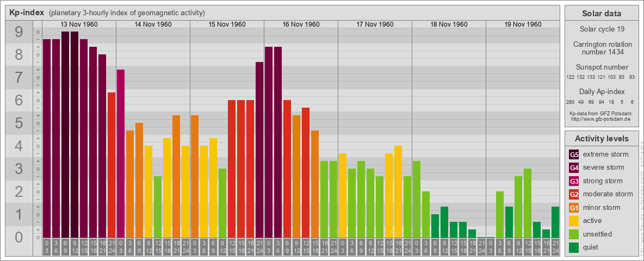Select the 19 Nov 1960 date header

522,24
